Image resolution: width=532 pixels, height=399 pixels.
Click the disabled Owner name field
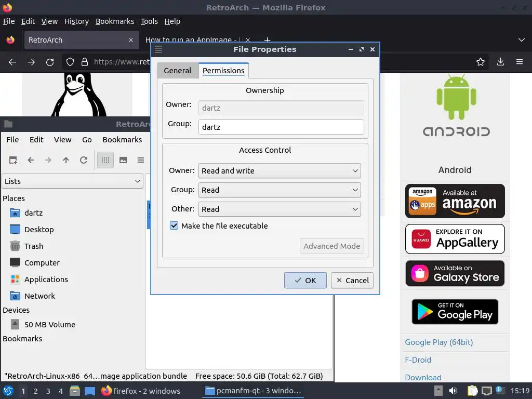[x=281, y=108]
